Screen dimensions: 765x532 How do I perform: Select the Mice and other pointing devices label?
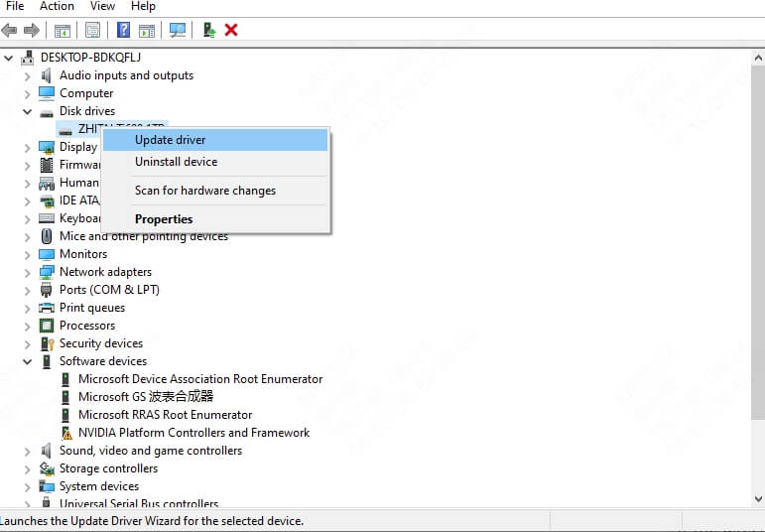click(144, 236)
